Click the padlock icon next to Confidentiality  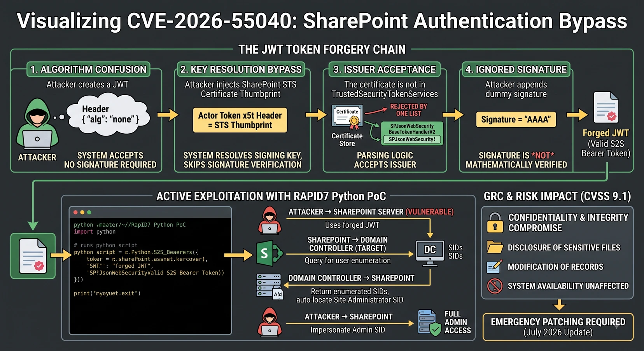click(495, 223)
